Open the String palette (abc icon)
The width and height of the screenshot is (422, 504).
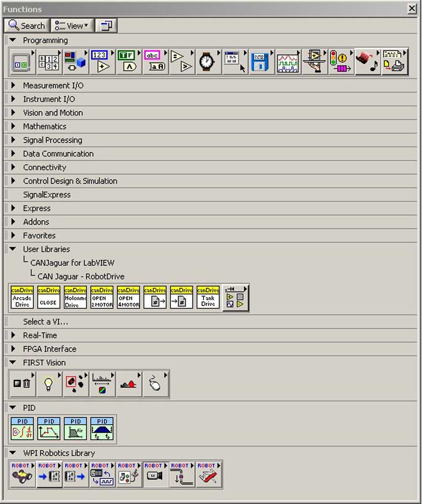[155, 62]
